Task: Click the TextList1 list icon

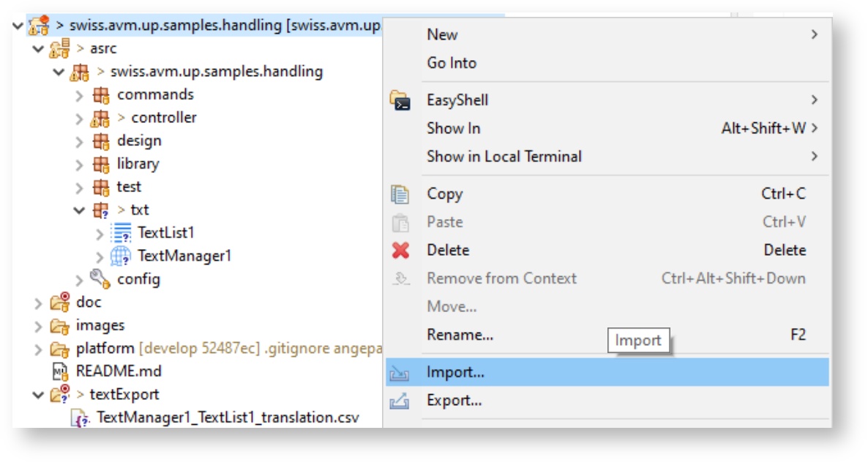Action: point(120,233)
